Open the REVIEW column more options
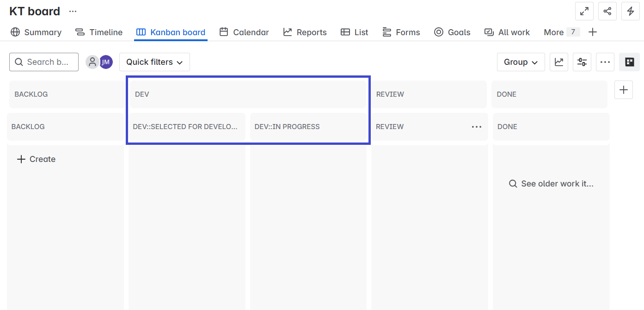The width and height of the screenshot is (644, 310). pyautogui.click(x=477, y=127)
